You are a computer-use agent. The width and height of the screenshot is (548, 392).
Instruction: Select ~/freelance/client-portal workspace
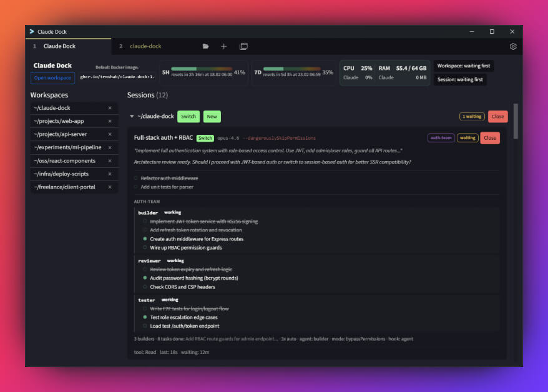[x=74, y=187]
